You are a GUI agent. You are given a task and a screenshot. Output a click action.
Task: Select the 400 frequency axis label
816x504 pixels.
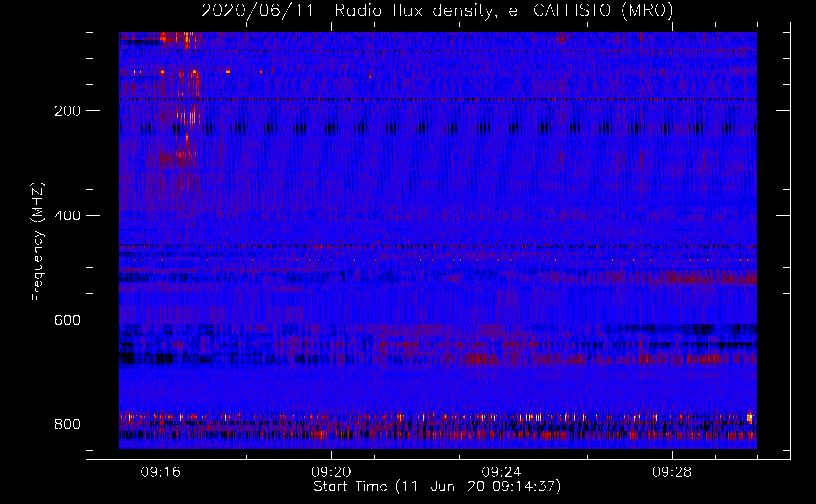tap(67, 216)
